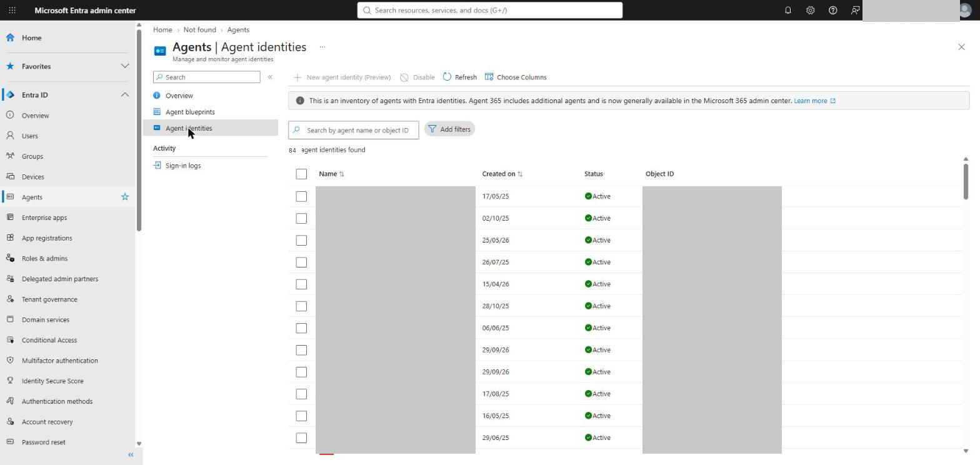Click the Devices icon in sidebar
980x465 pixels.
(10, 177)
